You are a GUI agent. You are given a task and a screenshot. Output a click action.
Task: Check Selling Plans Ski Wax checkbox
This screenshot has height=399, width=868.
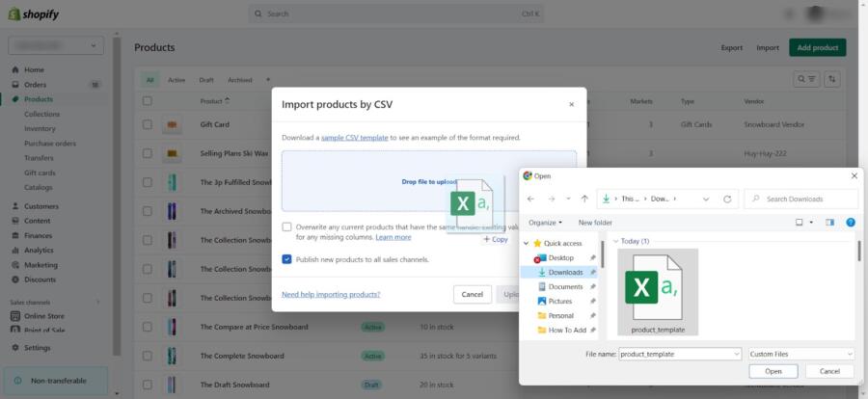148,153
